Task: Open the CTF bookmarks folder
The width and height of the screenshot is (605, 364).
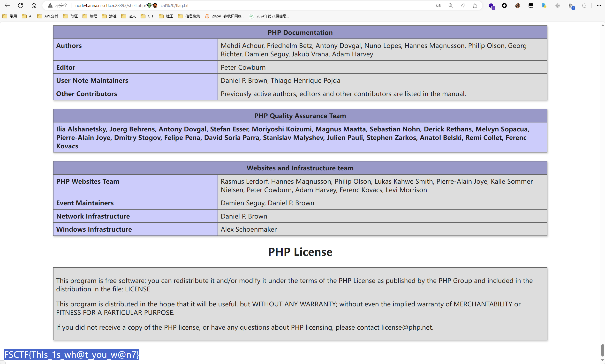Action: (147, 16)
